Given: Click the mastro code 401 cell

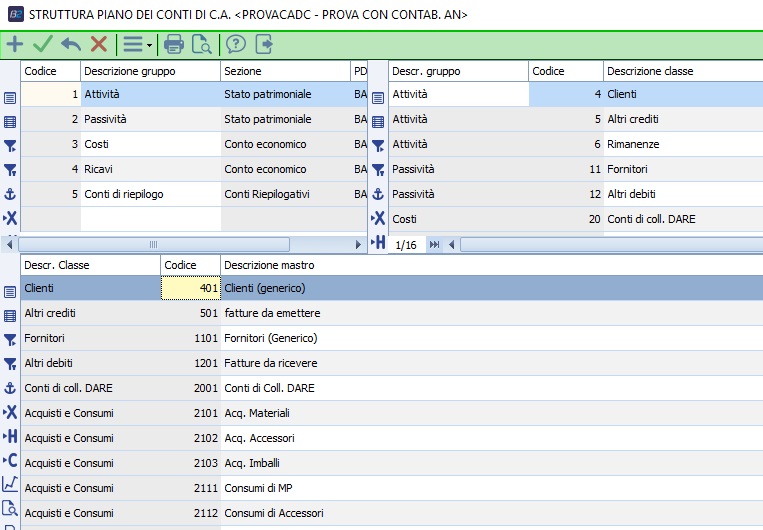Looking at the screenshot, I should click(x=190, y=288).
